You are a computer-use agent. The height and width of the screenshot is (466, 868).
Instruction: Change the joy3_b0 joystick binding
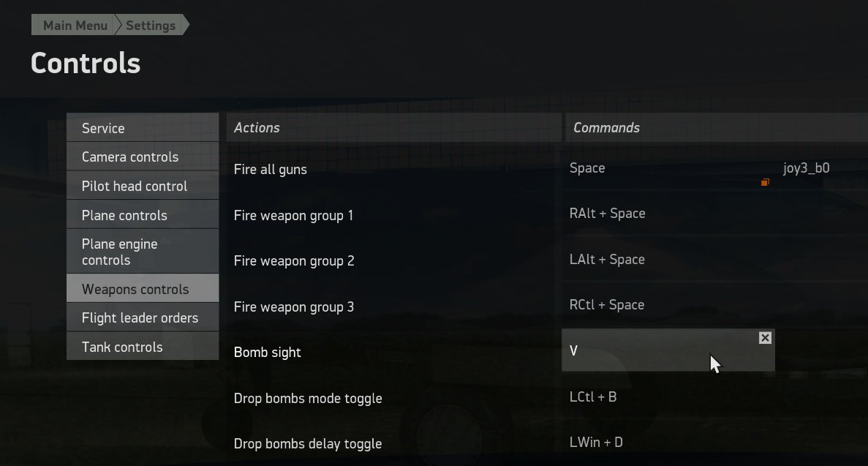point(806,168)
